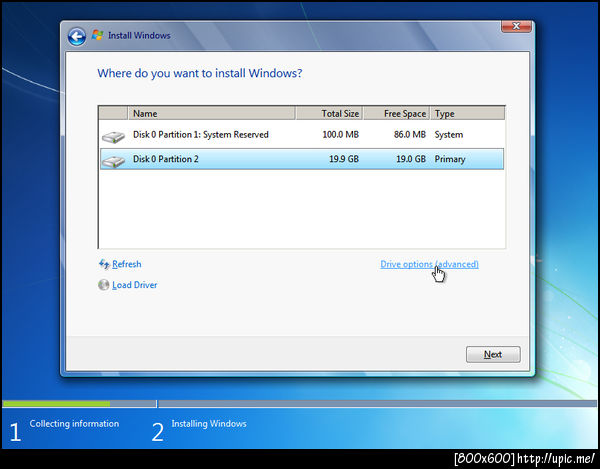Proceed with the Next button
Viewport: 600px width, 469px height.
click(x=493, y=354)
